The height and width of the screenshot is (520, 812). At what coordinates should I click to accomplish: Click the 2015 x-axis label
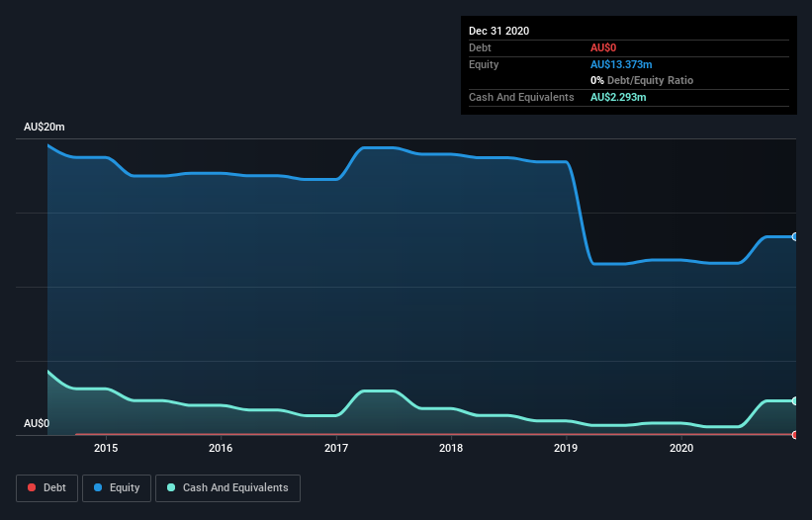point(106,448)
